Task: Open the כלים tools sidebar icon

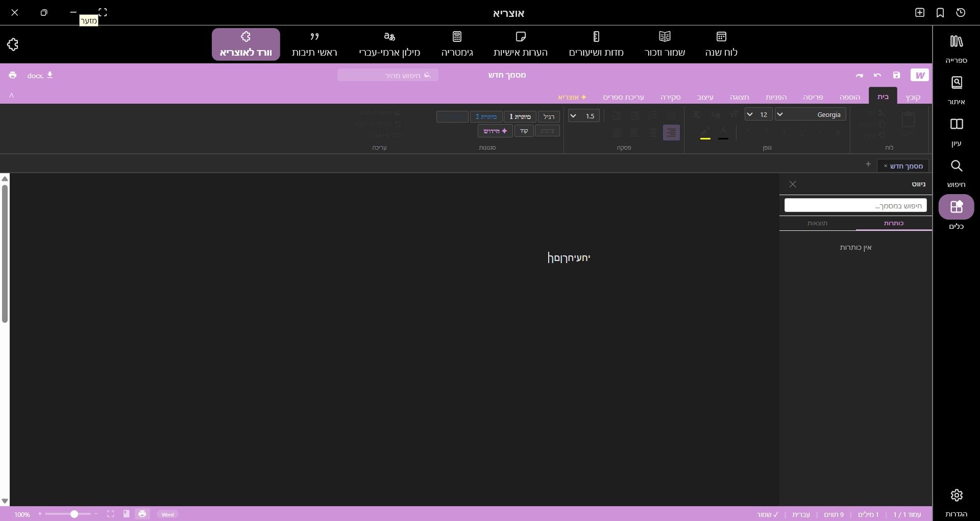Action: (956, 213)
